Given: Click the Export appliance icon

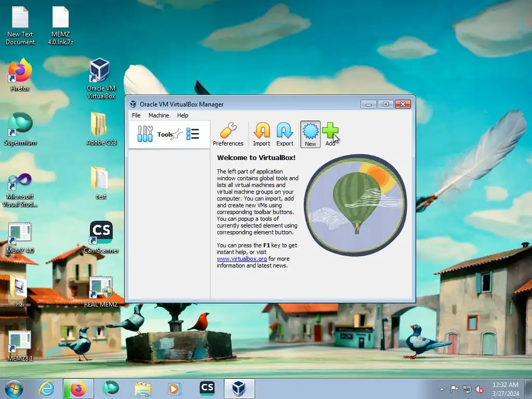Looking at the screenshot, I should [285, 134].
